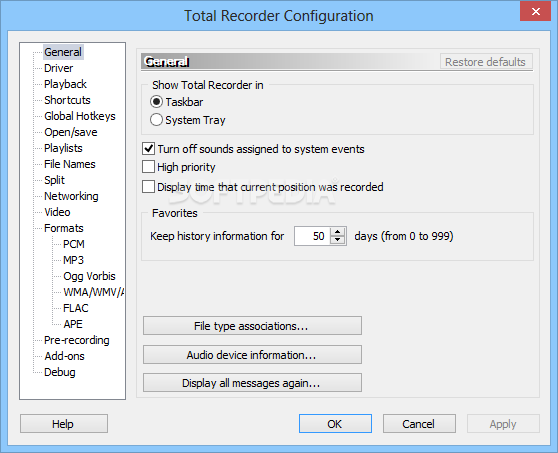Decrease history days with the down spinner arrow
The height and width of the screenshot is (453, 558).
pyautogui.click(x=337, y=240)
